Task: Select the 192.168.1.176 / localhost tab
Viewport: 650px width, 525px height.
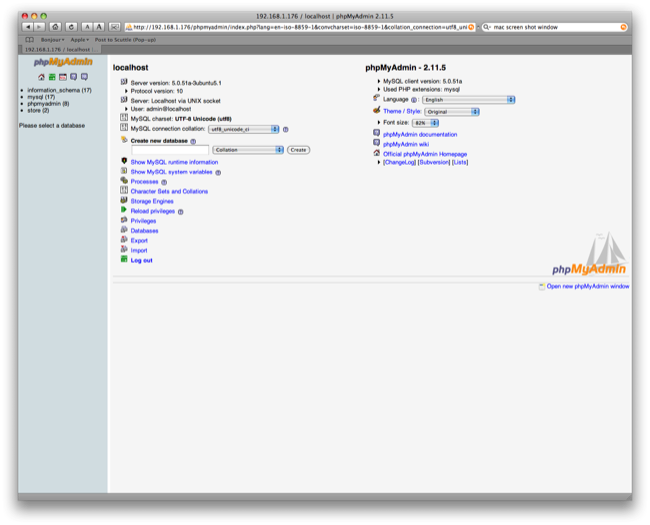Action: [60, 49]
